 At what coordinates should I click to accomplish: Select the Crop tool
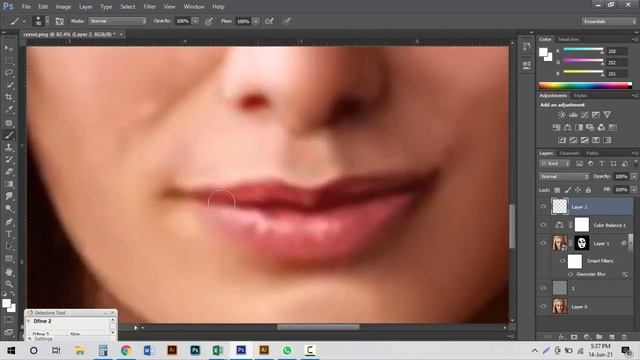coord(9,97)
